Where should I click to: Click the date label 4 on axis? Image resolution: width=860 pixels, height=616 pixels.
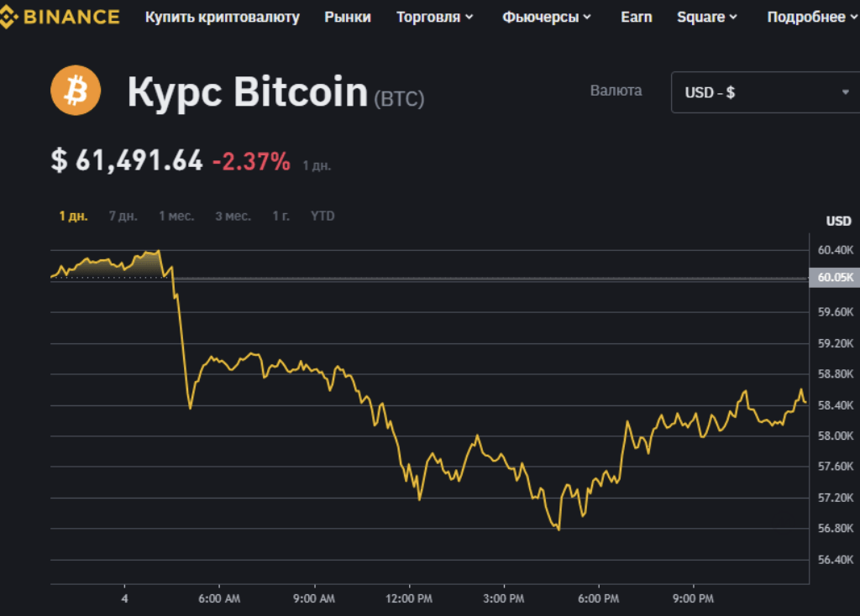tap(124, 598)
